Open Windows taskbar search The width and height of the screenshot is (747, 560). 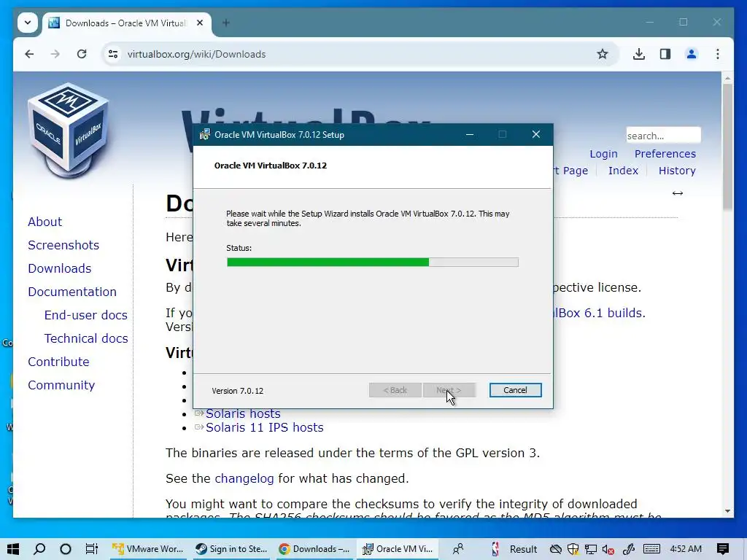[39, 549]
